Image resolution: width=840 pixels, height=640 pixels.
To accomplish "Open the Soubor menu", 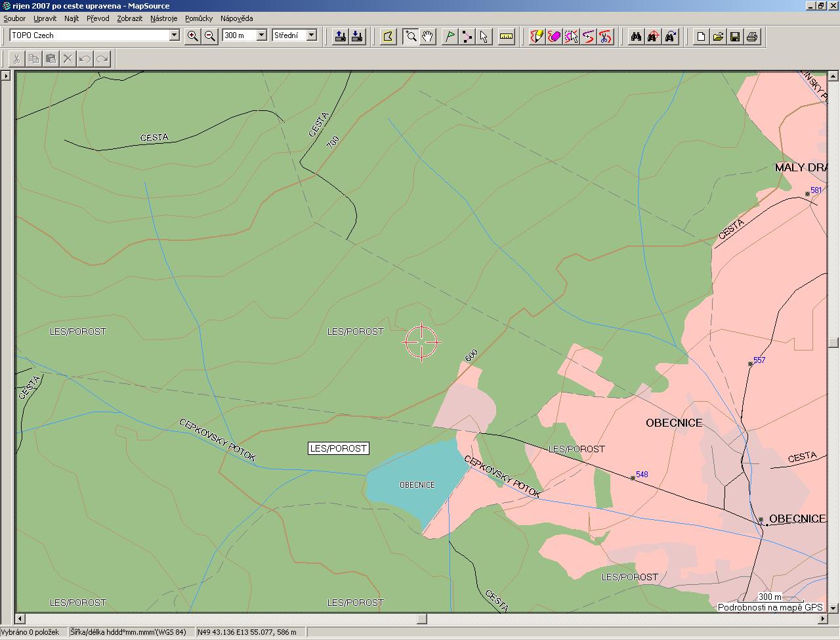I will click(x=14, y=18).
